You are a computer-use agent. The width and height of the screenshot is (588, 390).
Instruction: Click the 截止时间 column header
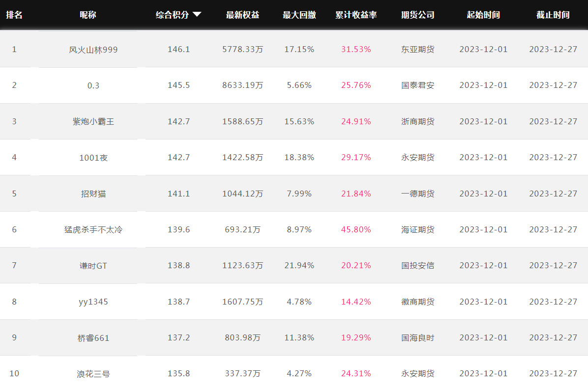point(553,15)
